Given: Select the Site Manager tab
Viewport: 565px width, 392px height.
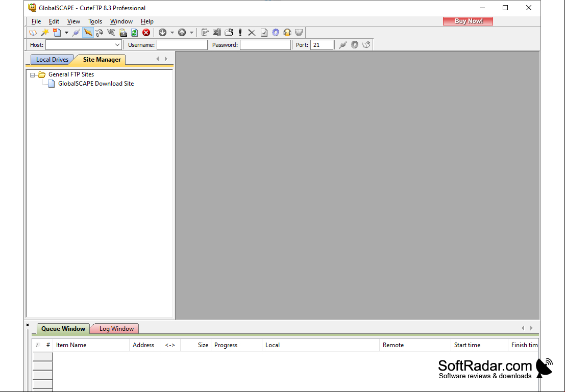Looking at the screenshot, I should 102,60.
